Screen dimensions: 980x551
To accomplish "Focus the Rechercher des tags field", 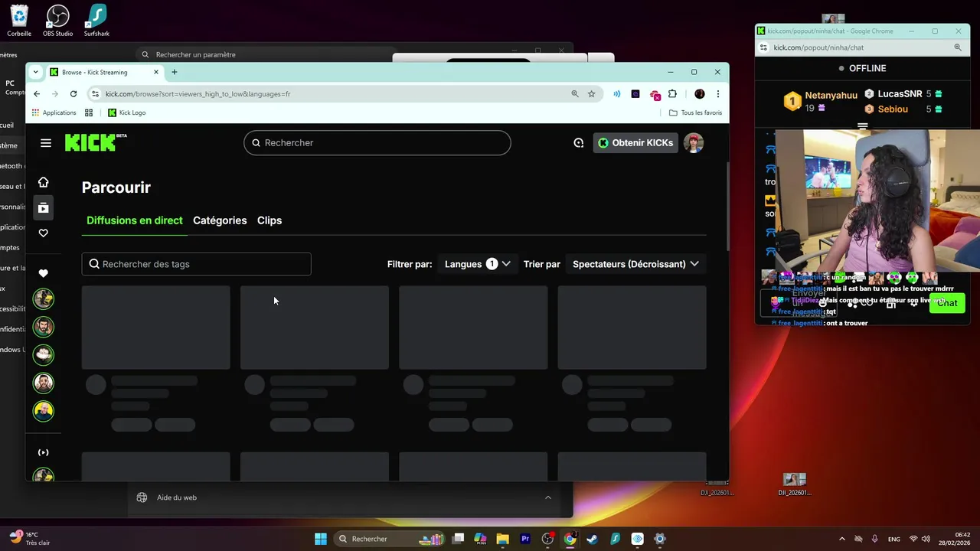I will tap(197, 264).
